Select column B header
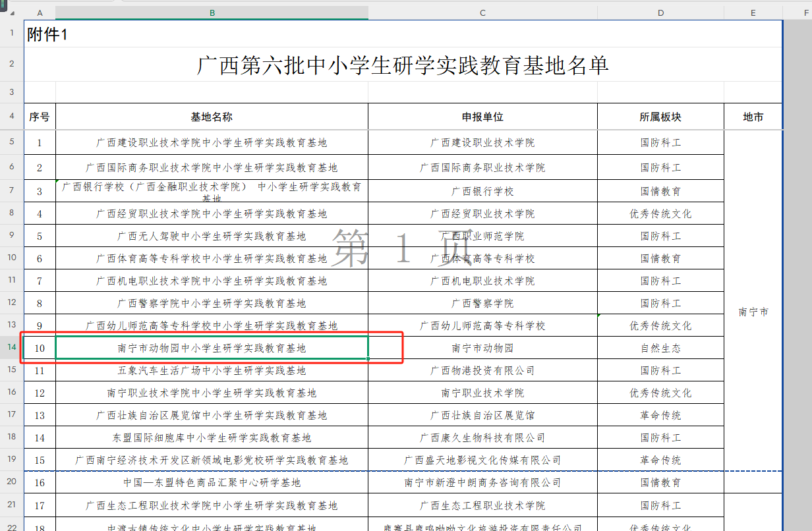The width and height of the screenshot is (812, 531). (212, 13)
